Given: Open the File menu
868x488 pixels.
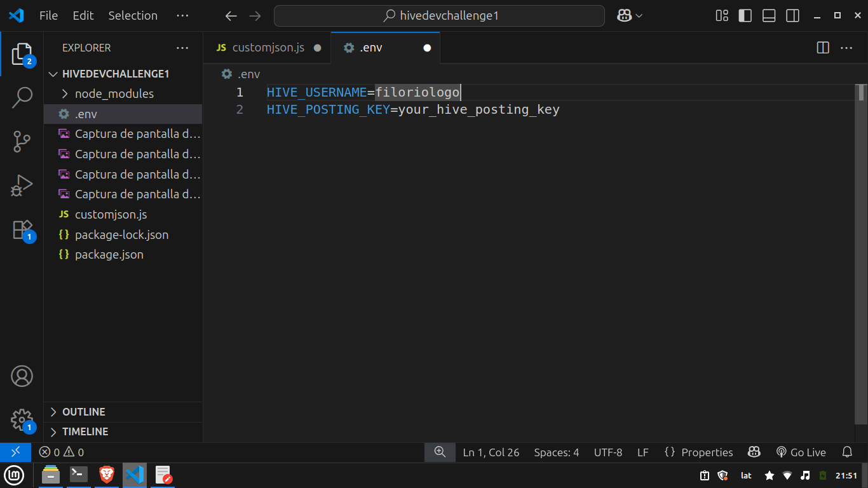Looking at the screenshot, I should point(48,16).
